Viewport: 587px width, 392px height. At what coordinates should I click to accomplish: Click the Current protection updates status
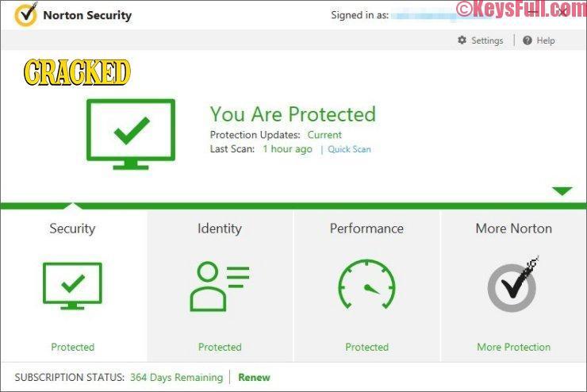[324, 135]
